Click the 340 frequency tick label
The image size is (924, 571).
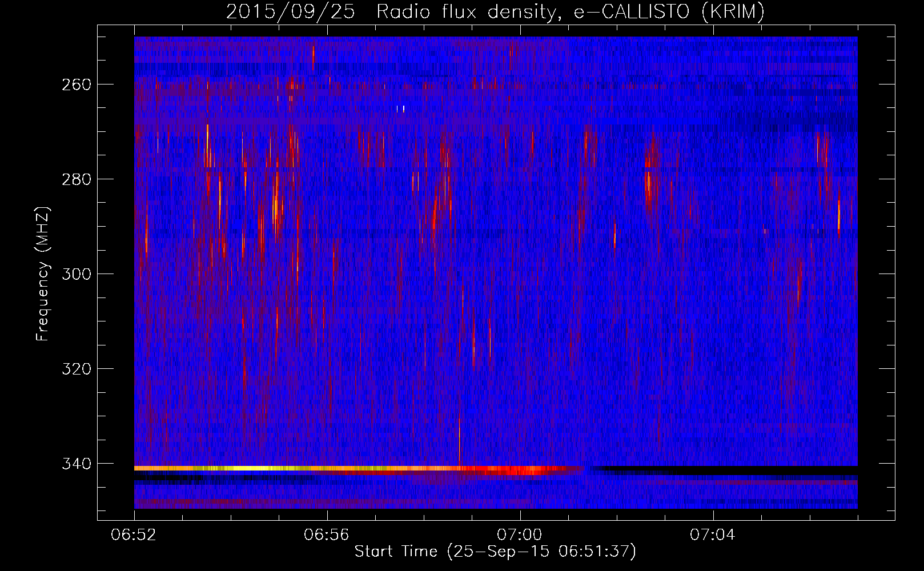click(75, 464)
